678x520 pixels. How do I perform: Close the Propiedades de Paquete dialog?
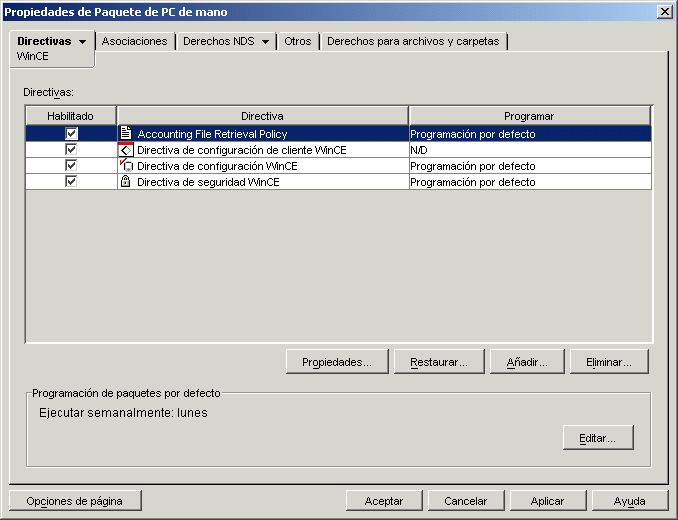tap(664, 12)
